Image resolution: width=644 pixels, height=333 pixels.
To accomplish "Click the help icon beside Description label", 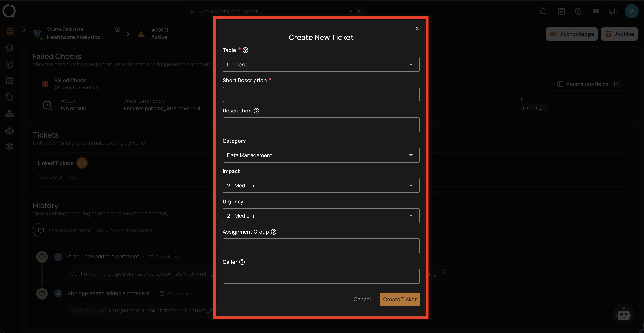I will pos(256,111).
